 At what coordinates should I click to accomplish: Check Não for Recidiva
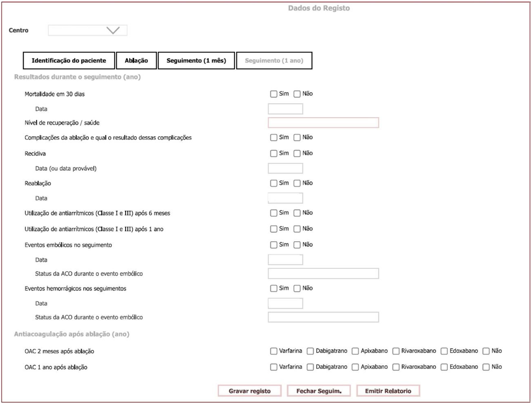pos(297,153)
